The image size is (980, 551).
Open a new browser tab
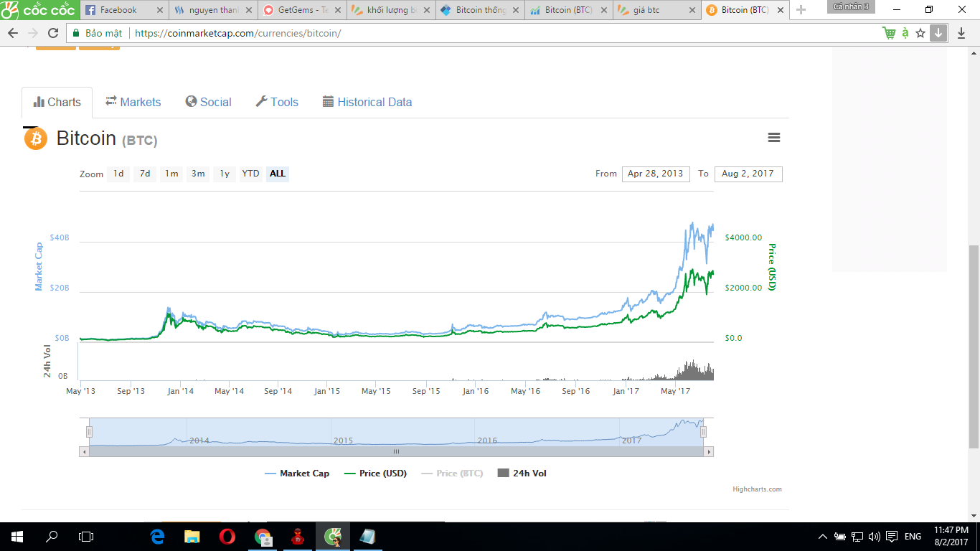(x=801, y=10)
